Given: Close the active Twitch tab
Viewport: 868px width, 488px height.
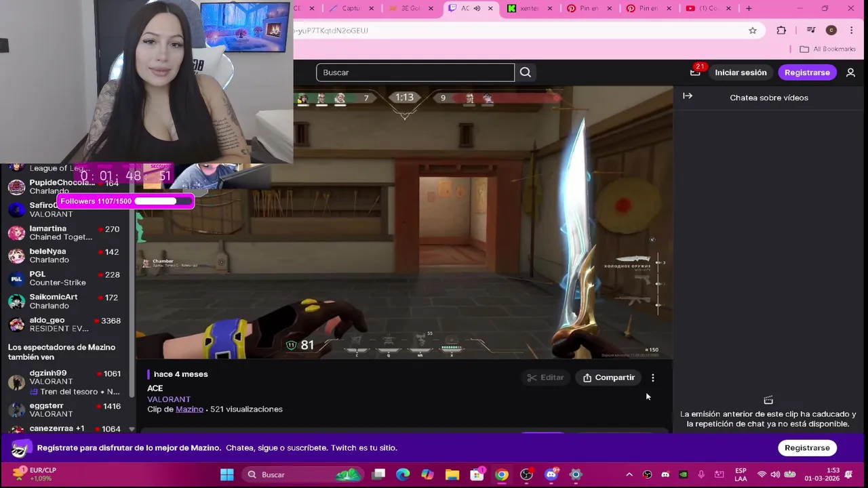Looking at the screenshot, I should click(490, 8).
